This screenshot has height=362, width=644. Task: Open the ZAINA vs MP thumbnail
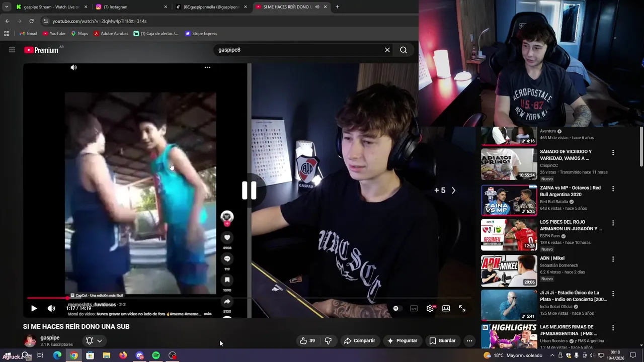coord(509,200)
